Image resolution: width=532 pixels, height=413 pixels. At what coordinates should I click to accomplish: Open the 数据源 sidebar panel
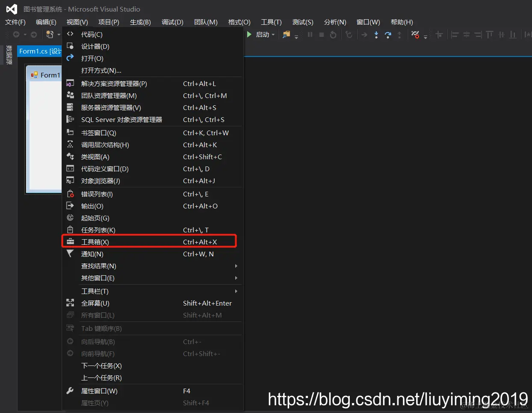[9, 55]
